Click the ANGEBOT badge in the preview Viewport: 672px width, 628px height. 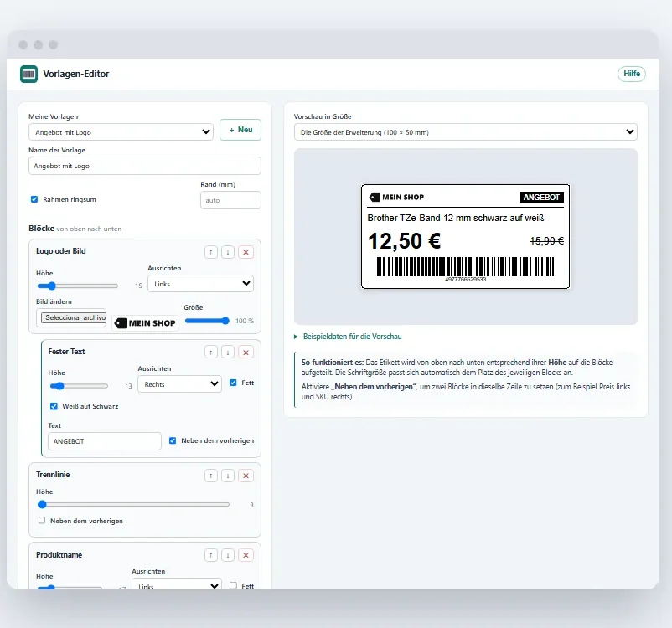pyautogui.click(x=541, y=197)
